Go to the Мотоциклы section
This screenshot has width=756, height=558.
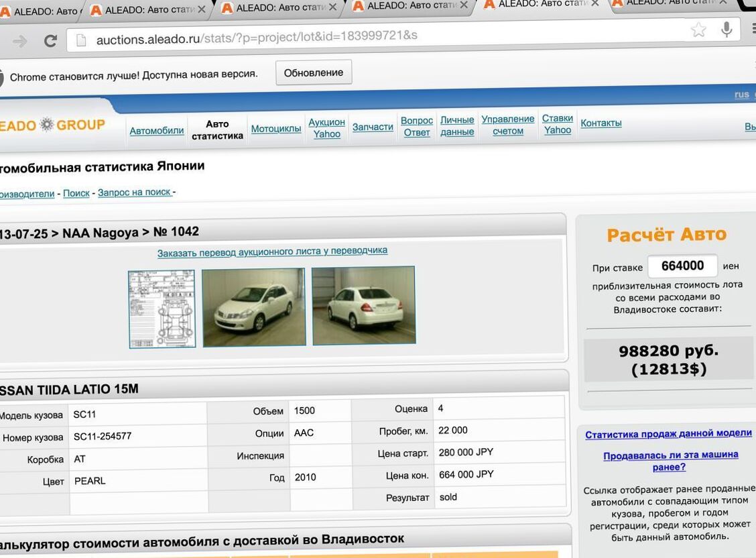point(275,129)
